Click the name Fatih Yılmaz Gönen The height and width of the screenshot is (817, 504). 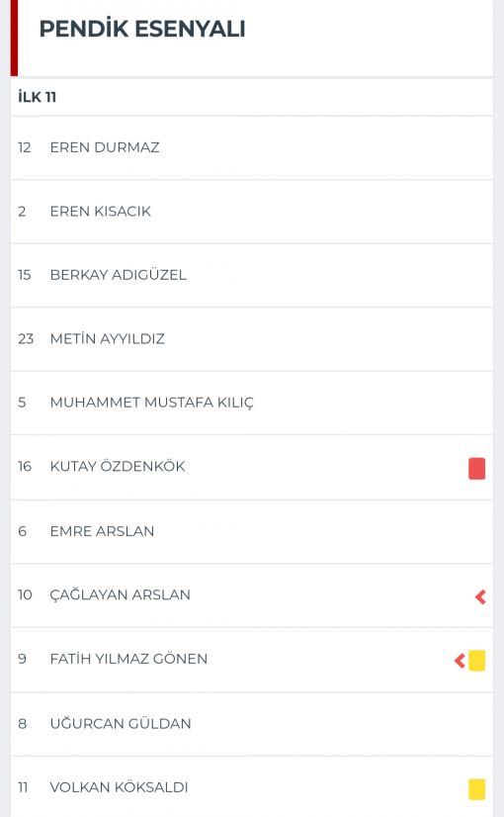[x=128, y=659]
